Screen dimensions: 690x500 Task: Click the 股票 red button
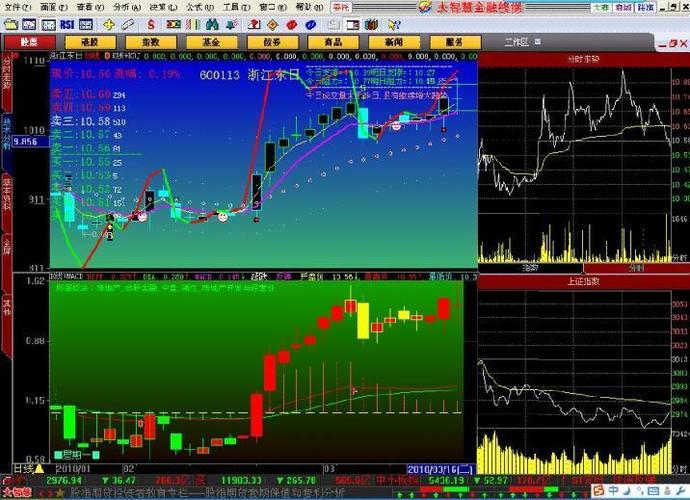pos(29,42)
